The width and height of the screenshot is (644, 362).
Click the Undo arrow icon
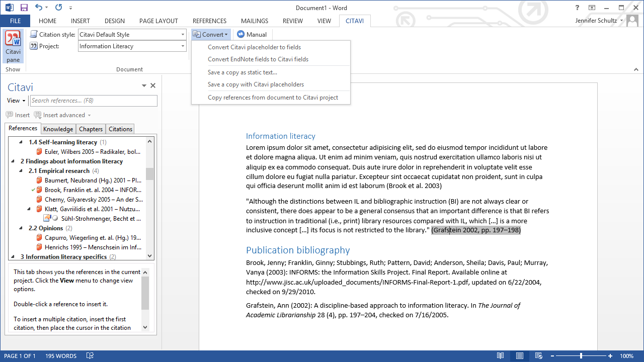pyautogui.click(x=39, y=8)
